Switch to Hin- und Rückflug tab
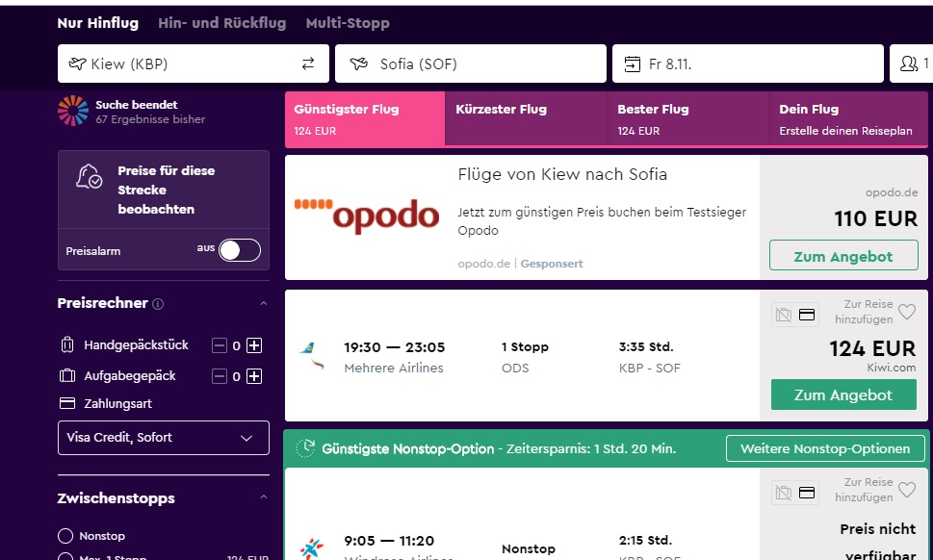 (222, 23)
